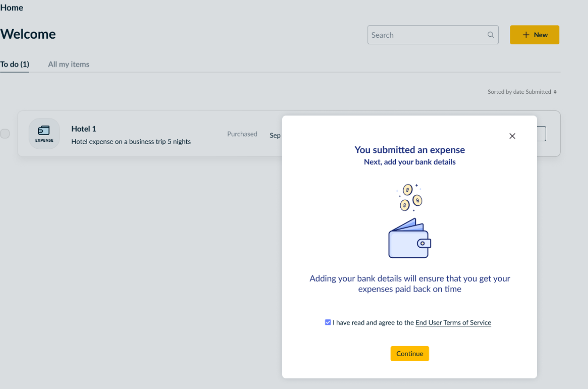Select the Hotel 1 row checkbox
The image size is (588, 389).
[5, 134]
